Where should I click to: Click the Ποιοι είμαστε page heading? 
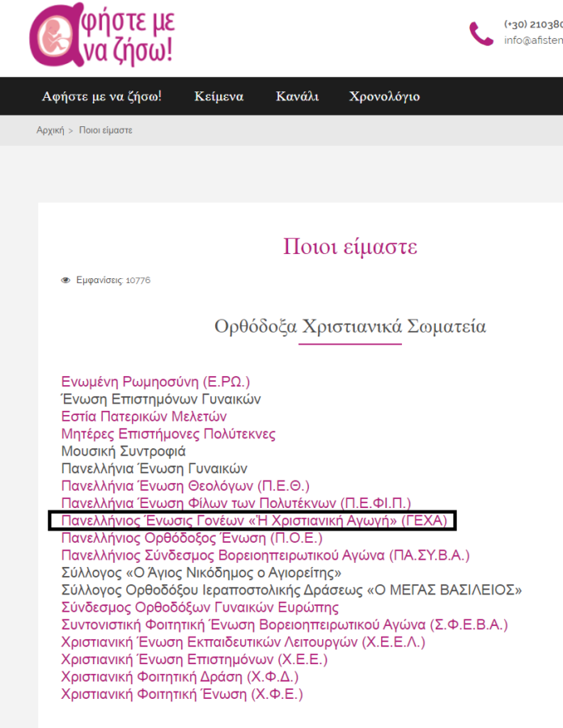click(350, 246)
